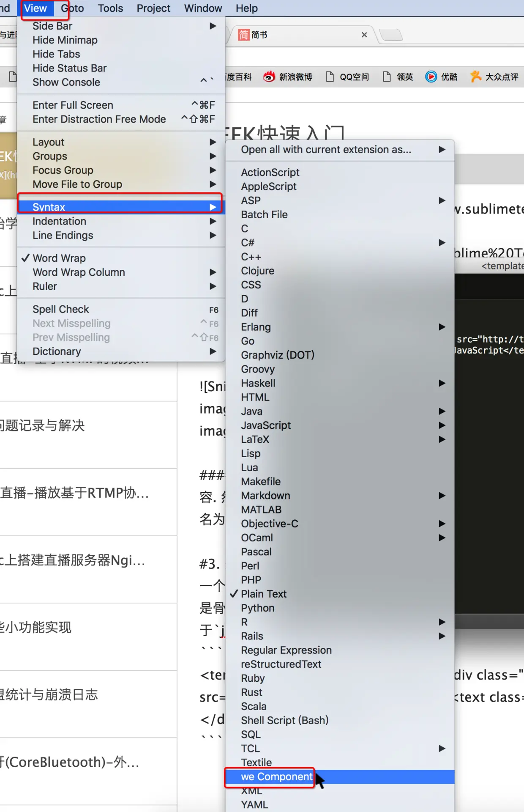Expand the Side Bar submenu
Viewport: 524px width, 812px height.
click(121, 26)
